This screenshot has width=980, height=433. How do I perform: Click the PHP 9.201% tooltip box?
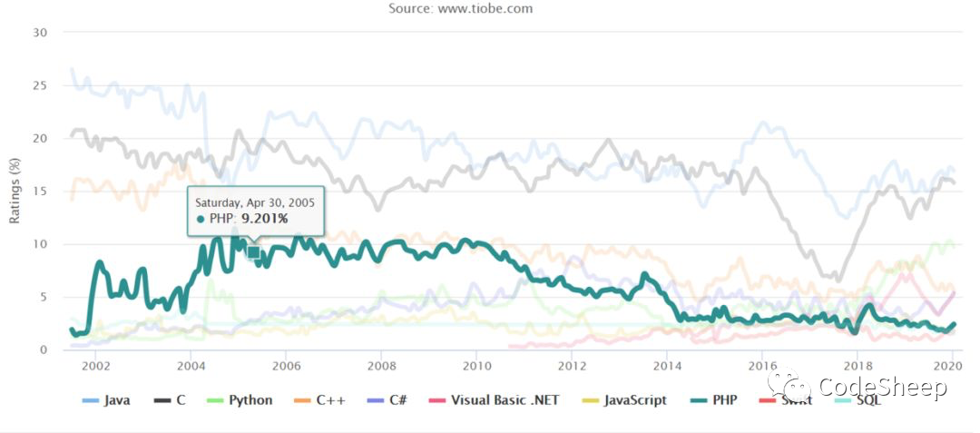pos(256,212)
